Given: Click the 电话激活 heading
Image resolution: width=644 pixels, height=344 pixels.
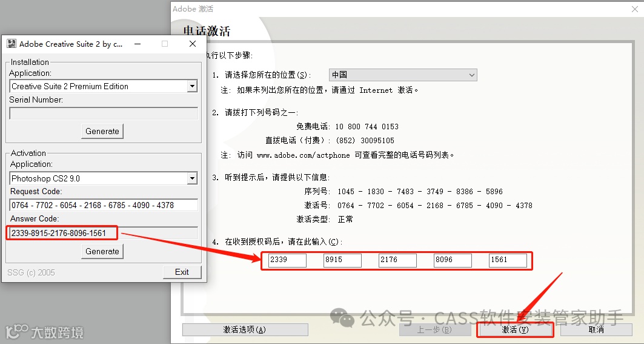Looking at the screenshot, I should (x=207, y=31).
